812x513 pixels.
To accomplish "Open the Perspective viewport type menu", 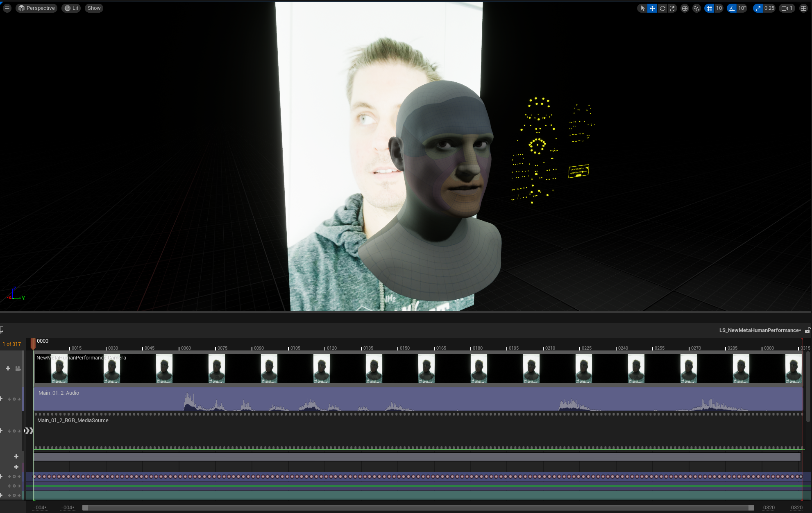I will (36, 8).
